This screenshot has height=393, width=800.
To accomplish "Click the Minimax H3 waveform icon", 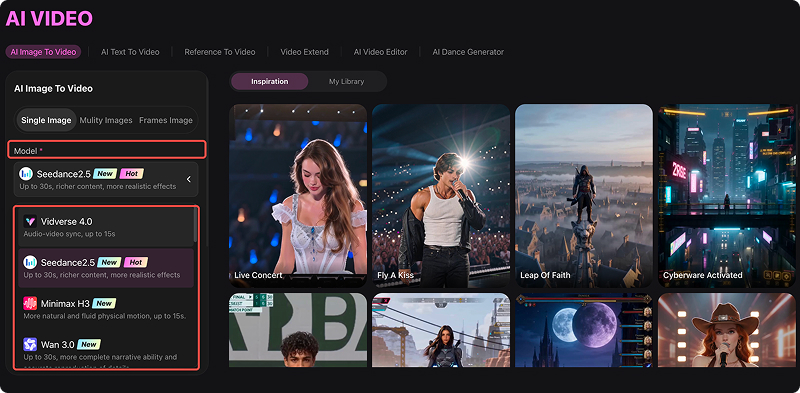I will point(30,303).
